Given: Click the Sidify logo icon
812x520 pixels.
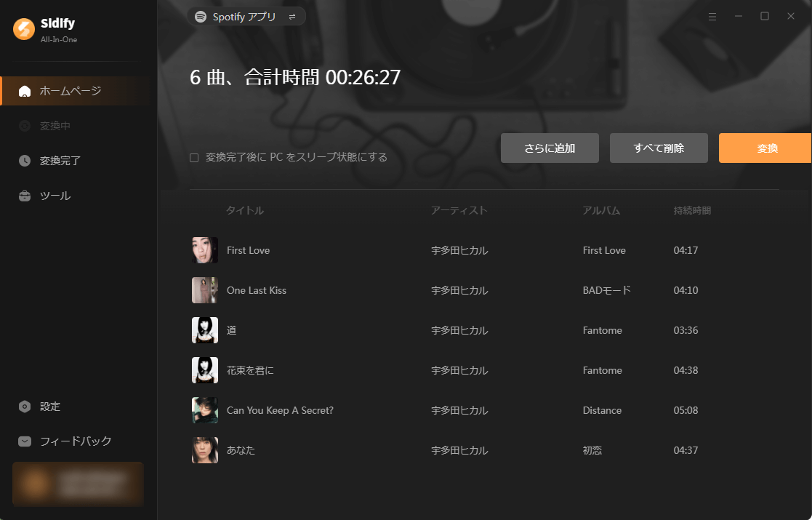Looking at the screenshot, I should click(24, 29).
